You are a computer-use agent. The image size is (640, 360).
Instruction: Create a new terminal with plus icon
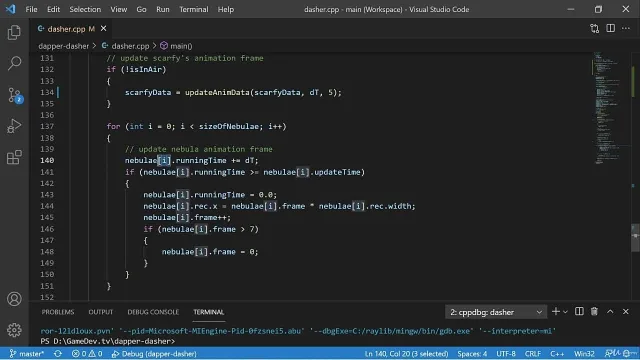point(556,312)
